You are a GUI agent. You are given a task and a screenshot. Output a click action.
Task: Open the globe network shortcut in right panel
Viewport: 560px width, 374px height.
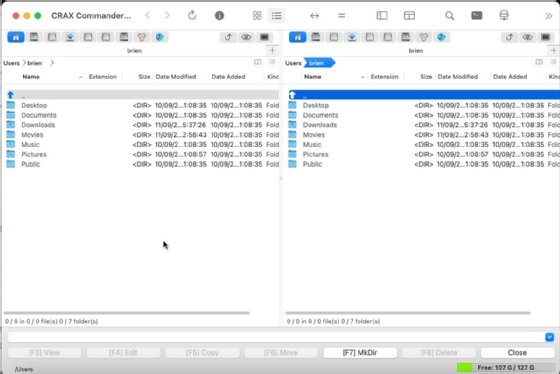click(x=441, y=37)
